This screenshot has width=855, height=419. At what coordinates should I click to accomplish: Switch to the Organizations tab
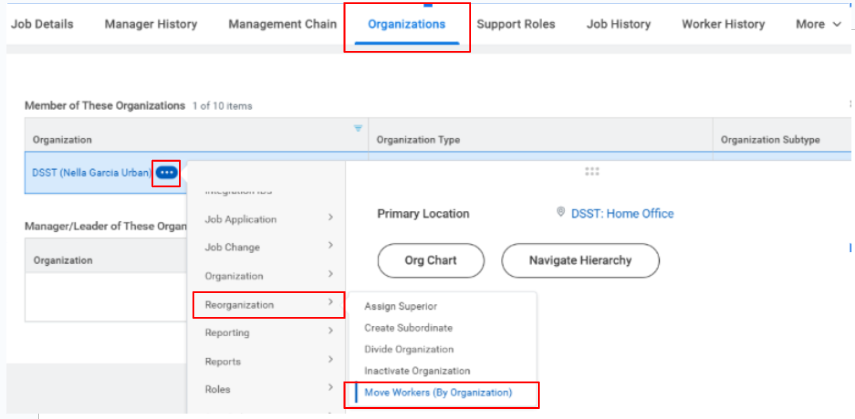pos(406,24)
